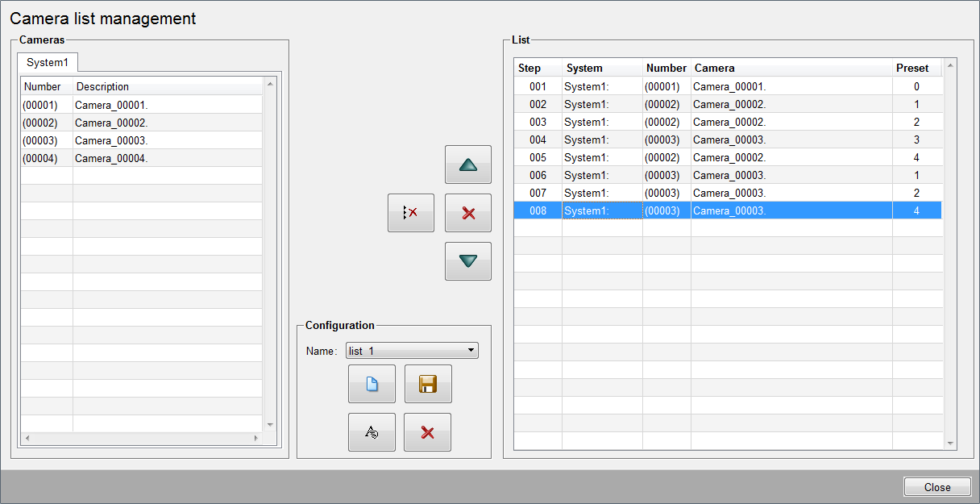
Task: Delete the list configuration
Action: tap(427, 432)
